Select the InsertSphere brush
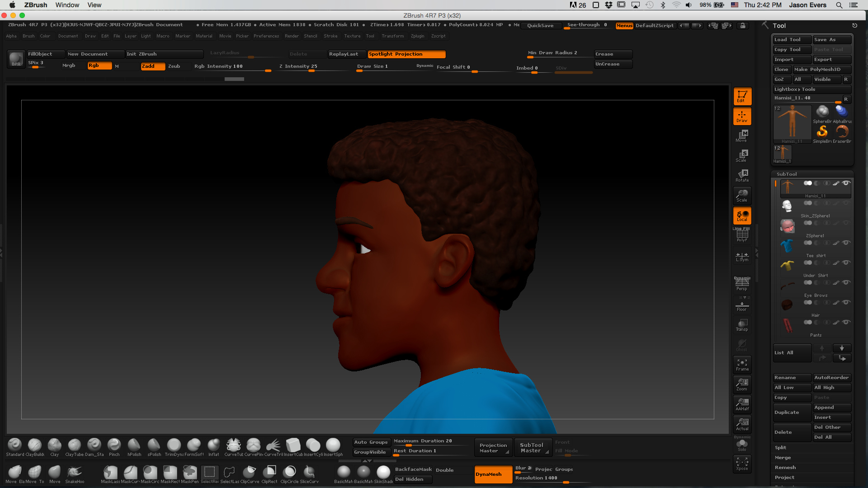The height and width of the screenshot is (488, 868). 333,447
